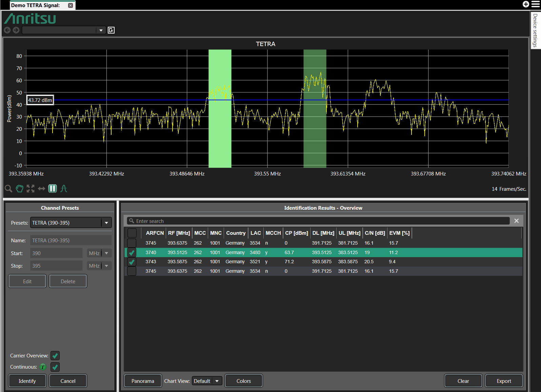Pause the spectrum display
The height and width of the screenshot is (392, 541).
coord(53,189)
